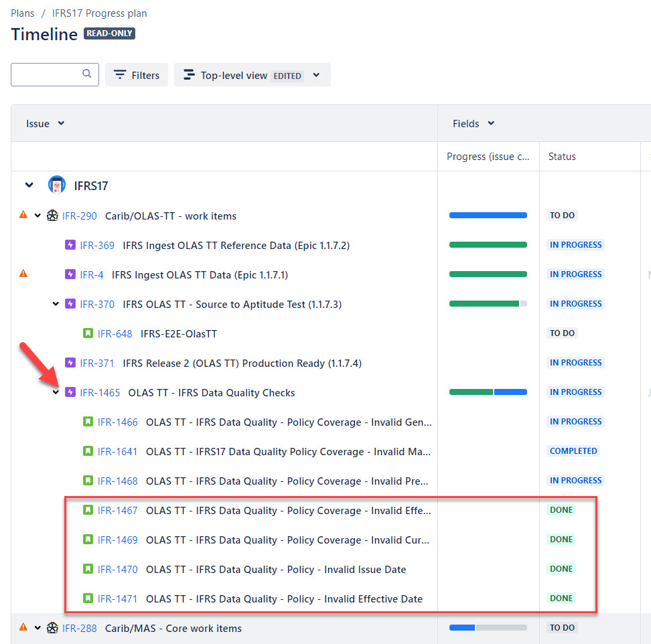
Task: Click the TO DO status of IFR-648
Action: 562,333
